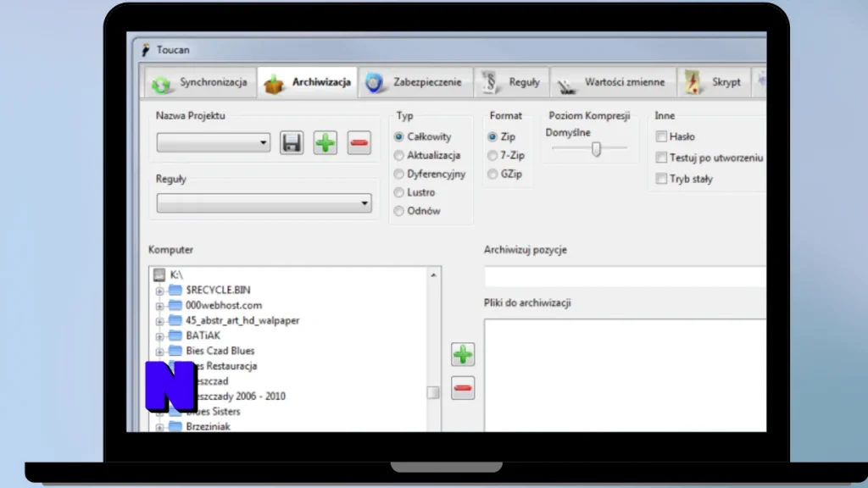Switch to the Synchronizacja tab

[x=200, y=82]
